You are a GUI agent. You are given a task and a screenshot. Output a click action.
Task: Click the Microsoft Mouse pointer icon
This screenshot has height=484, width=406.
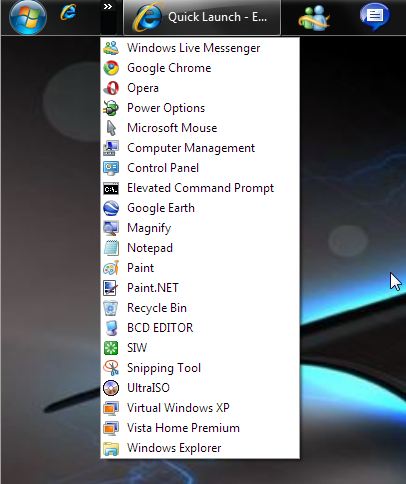tap(111, 128)
